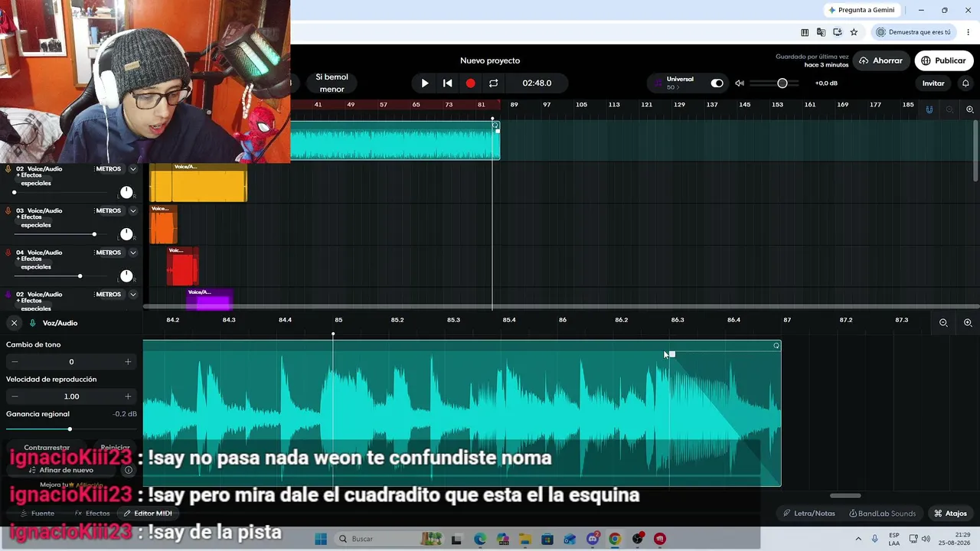The image size is (980, 551).
Task: Decrease the Cambio de tono value
Action: tap(15, 361)
